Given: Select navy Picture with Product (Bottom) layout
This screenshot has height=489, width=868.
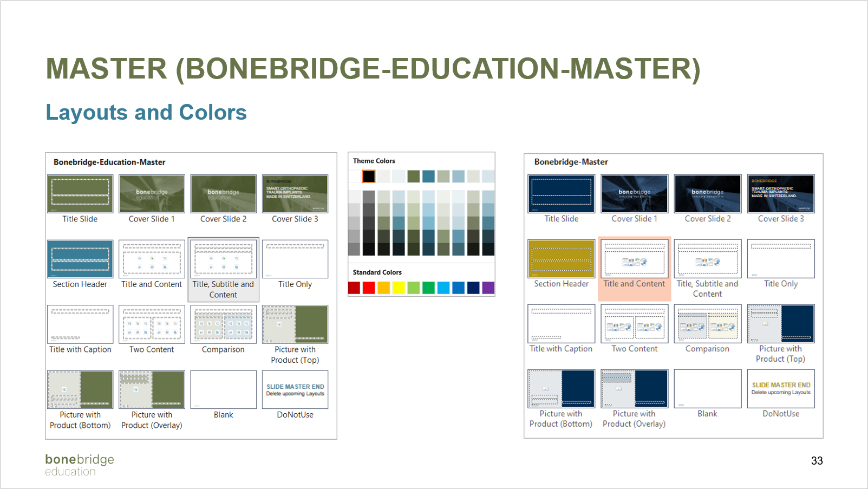Looking at the screenshot, I should tap(562, 389).
